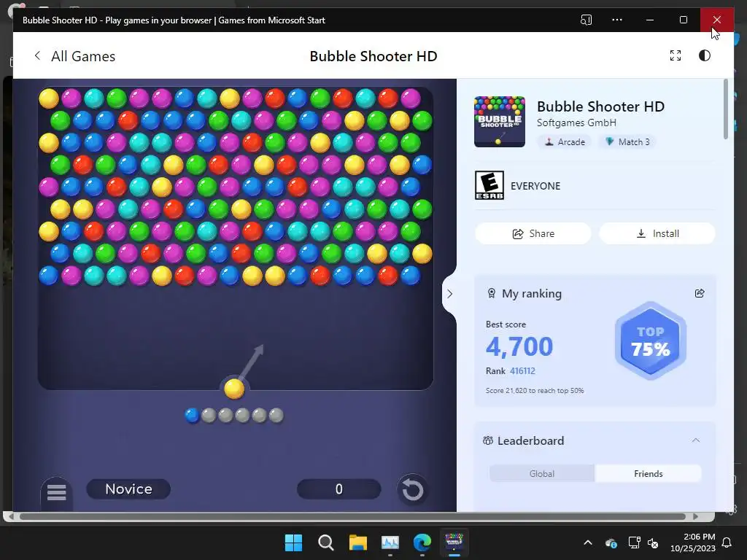Open File Explorer from the taskbar

coord(357,542)
